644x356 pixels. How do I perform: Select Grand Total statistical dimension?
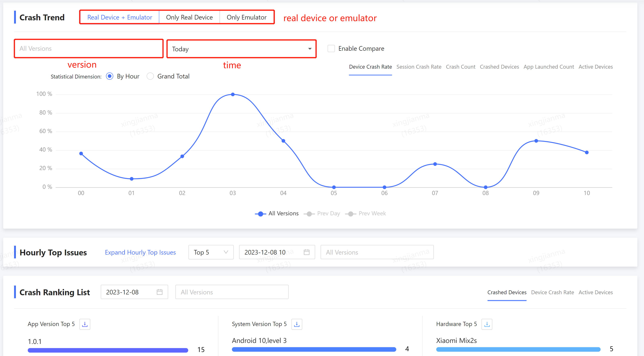[150, 76]
